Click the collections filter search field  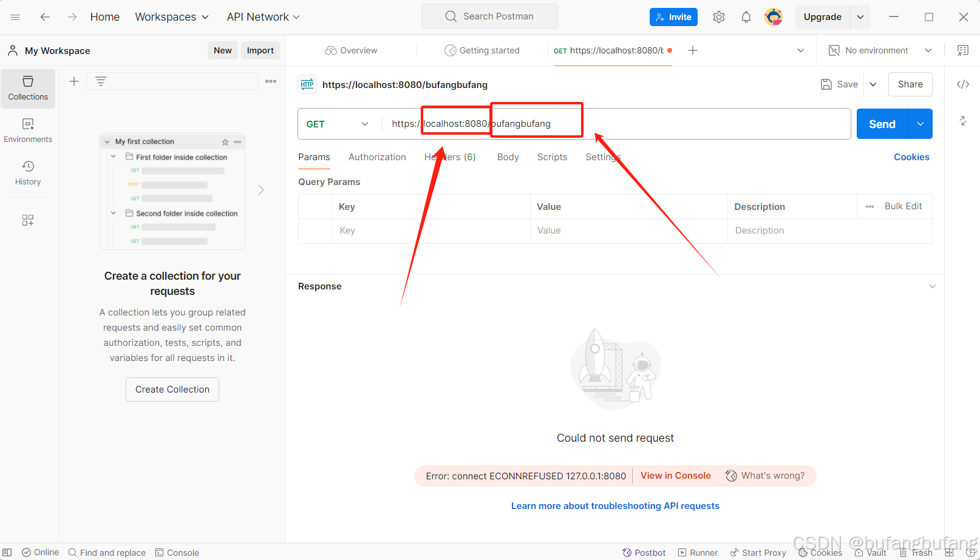[x=172, y=81]
